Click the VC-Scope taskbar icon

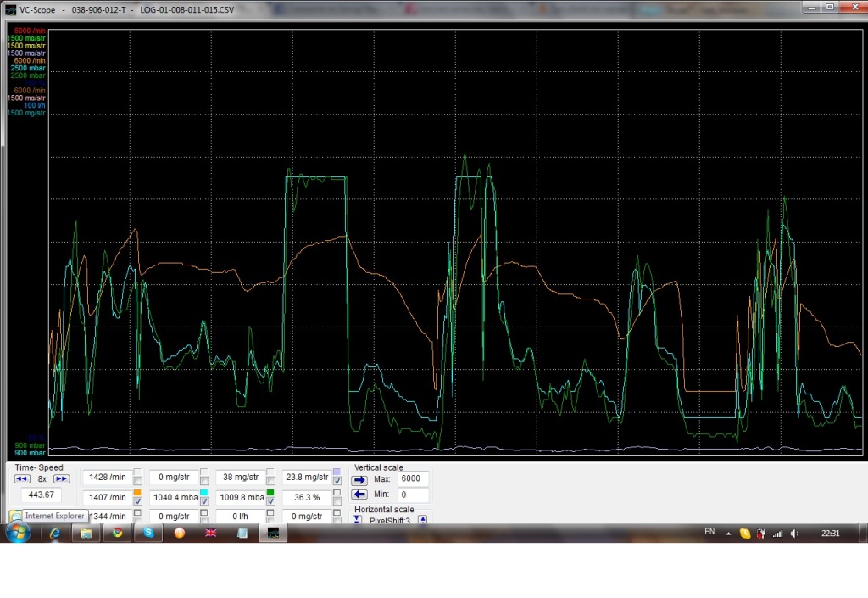tap(273, 533)
